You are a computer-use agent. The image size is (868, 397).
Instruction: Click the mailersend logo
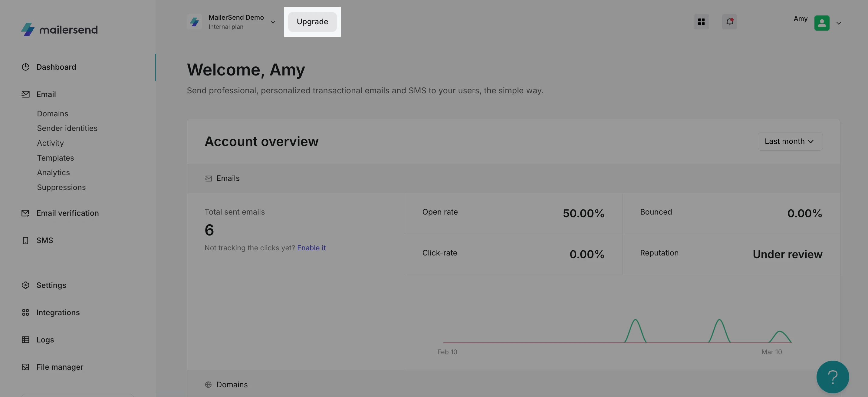pos(59,30)
